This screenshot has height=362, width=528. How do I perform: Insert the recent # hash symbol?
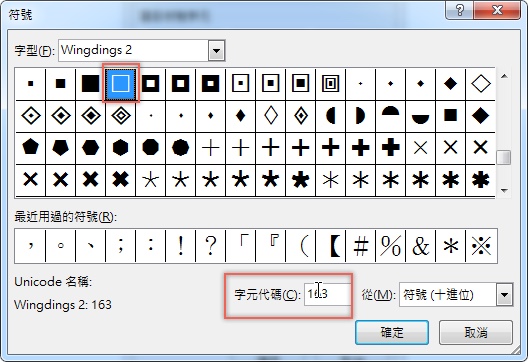(x=360, y=245)
